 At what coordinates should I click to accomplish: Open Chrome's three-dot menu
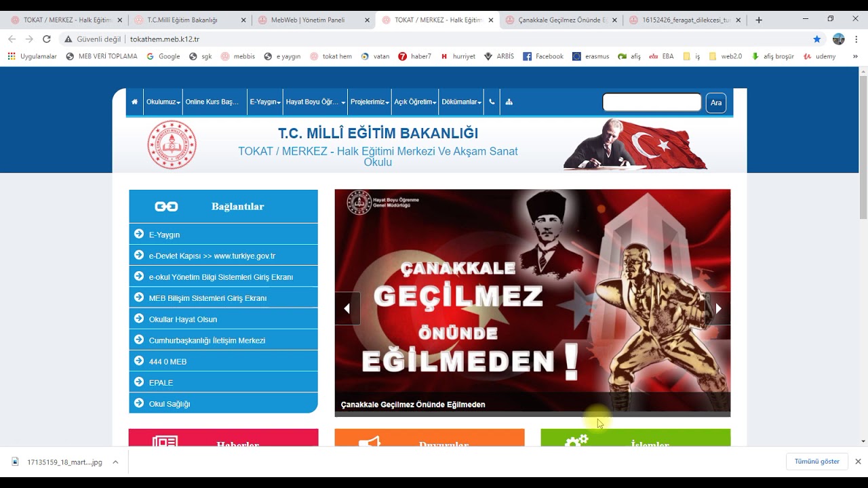[856, 39]
